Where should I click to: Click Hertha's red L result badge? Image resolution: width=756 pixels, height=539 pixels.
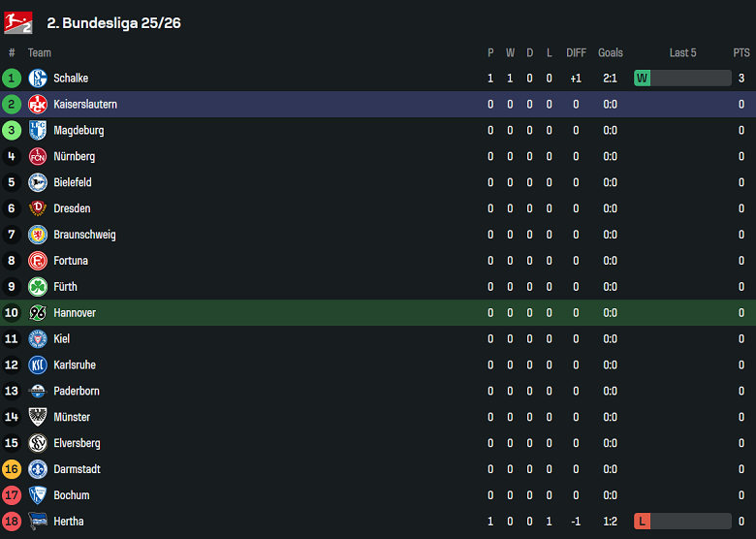642,522
